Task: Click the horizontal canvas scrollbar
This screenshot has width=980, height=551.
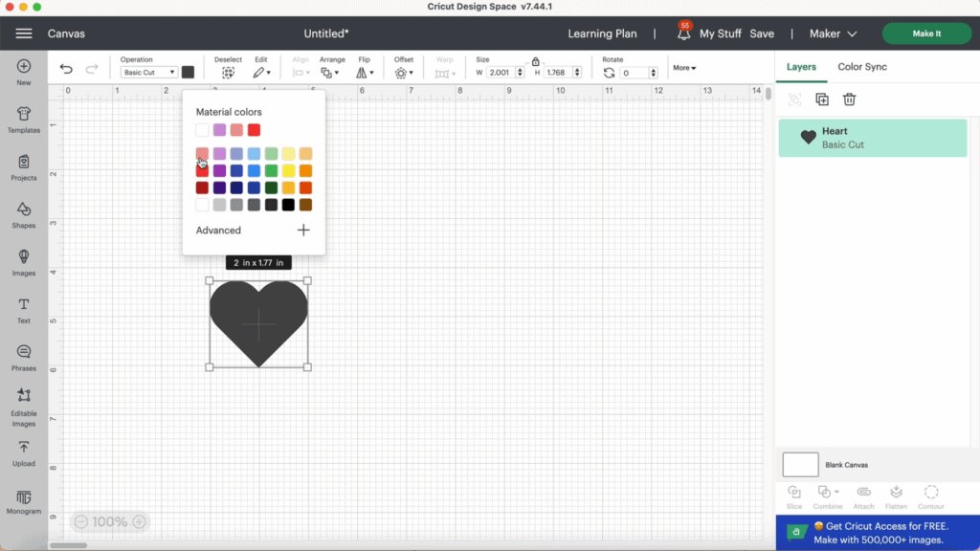Action: click(x=69, y=545)
